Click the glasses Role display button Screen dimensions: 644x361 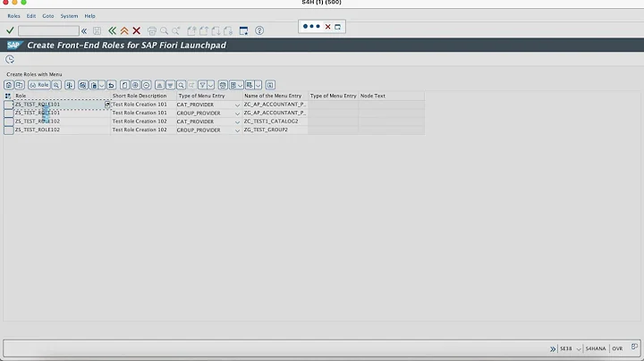[39, 85]
